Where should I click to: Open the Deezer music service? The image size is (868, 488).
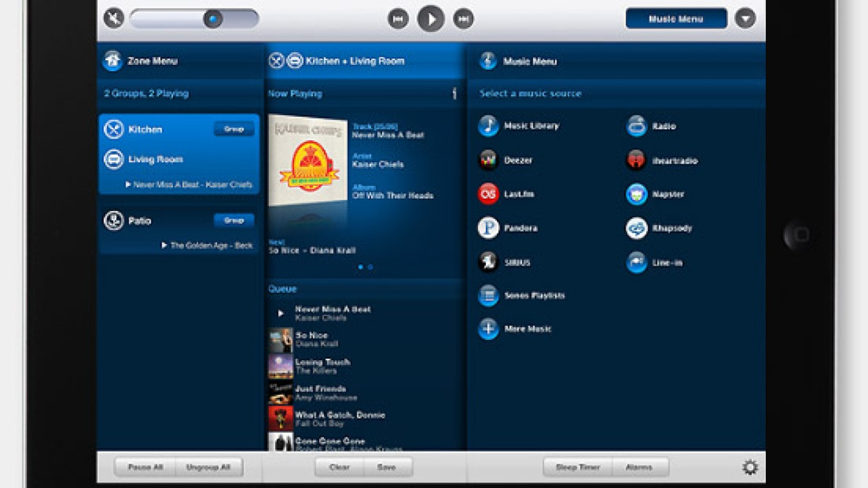pyautogui.click(x=489, y=160)
